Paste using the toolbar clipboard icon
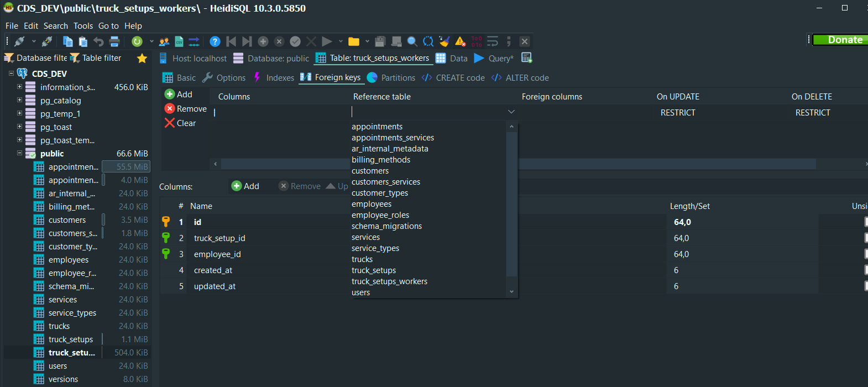 83,41
